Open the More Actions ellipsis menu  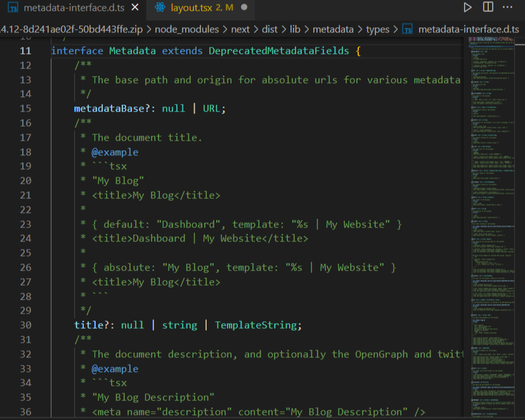[x=507, y=7]
